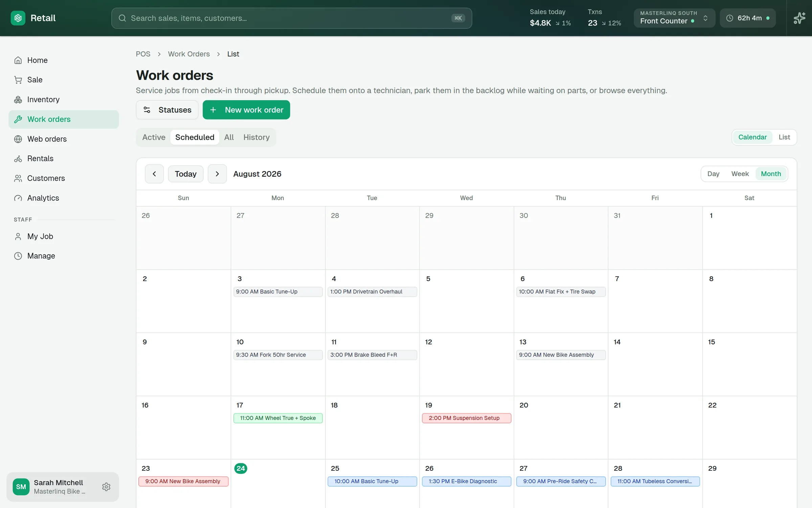Select the highlighted day 24

[241, 468]
